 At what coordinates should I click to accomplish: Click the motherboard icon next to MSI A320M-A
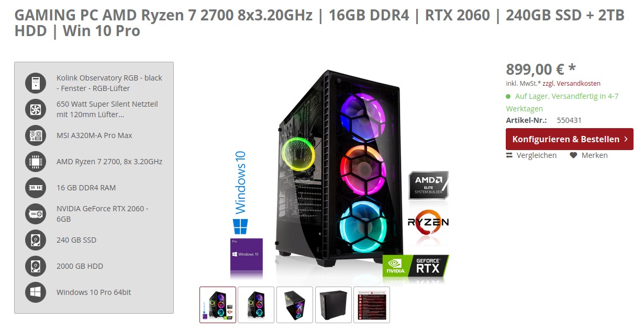click(x=36, y=135)
